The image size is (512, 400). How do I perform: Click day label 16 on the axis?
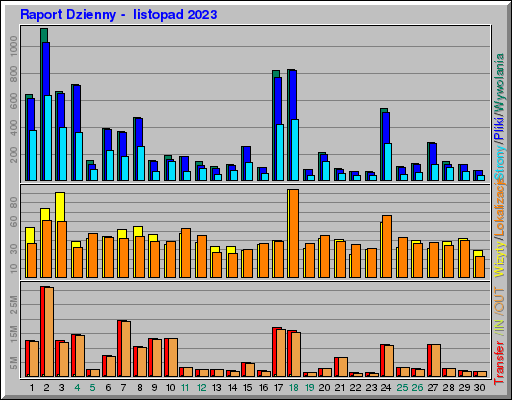pyautogui.click(x=263, y=388)
